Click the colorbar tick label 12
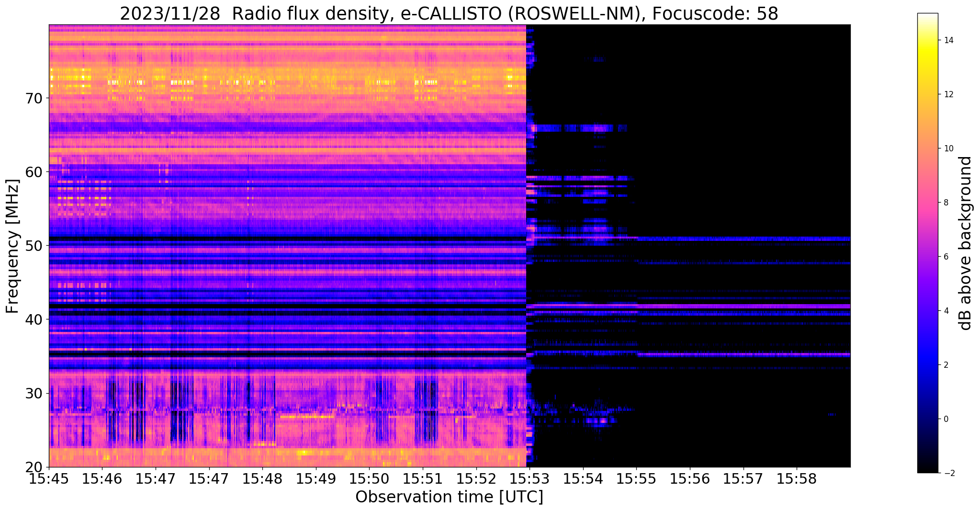This screenshot has height=511, width=980. [948, 94]
